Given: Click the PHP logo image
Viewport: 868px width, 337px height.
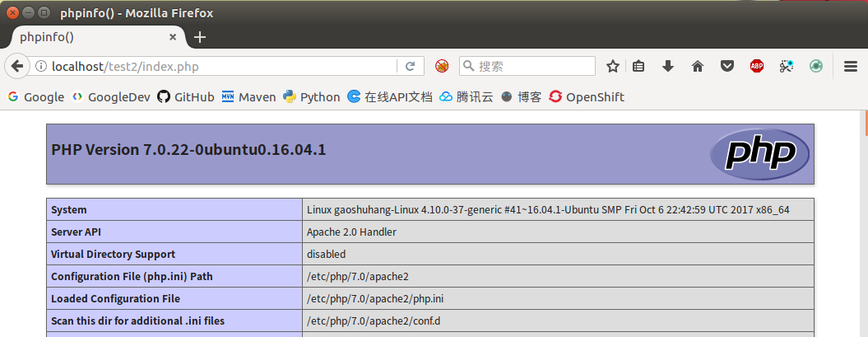Looking at the screenshot, I should [x=760, y=154].
